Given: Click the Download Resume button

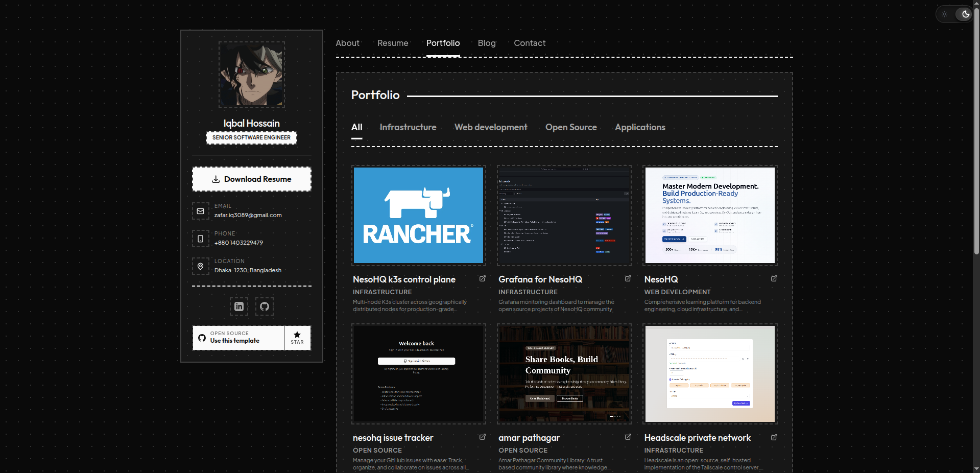Looking at the screenshot, I should 251,179.
